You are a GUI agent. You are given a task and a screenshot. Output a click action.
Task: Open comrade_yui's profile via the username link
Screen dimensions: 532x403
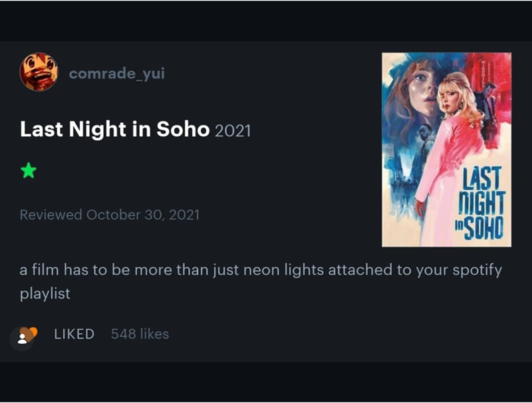[x=118, y=74]
